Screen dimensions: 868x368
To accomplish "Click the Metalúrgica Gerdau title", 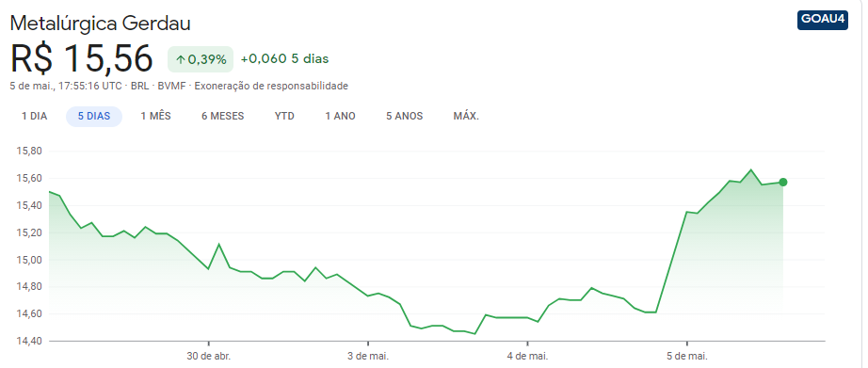I will [x=101, y=24].
